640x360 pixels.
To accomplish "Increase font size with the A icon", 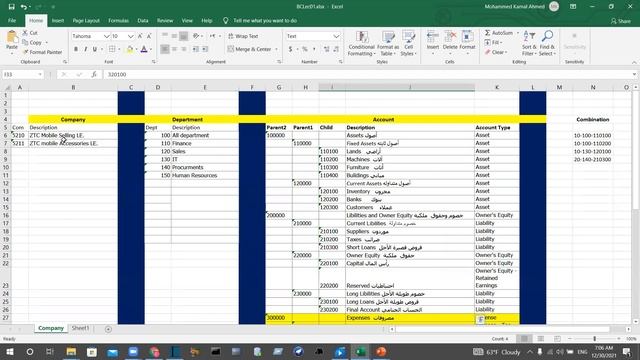I will tap(140, 36).
